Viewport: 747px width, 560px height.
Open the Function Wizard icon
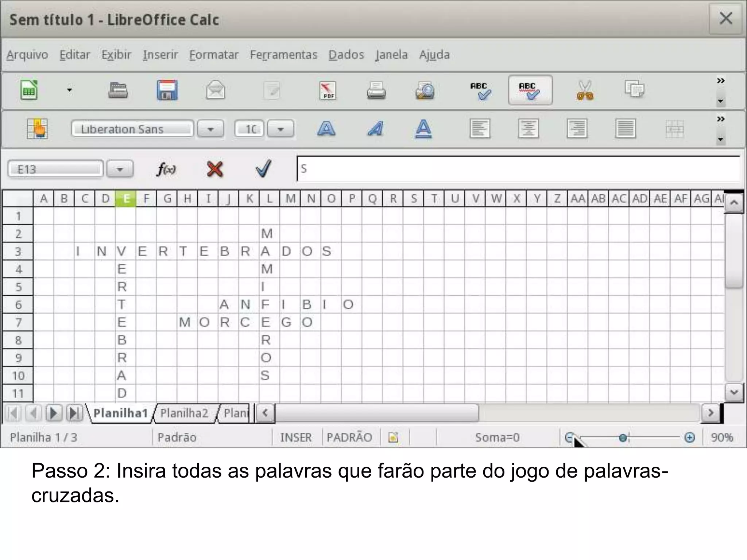(x=166, y=169)
